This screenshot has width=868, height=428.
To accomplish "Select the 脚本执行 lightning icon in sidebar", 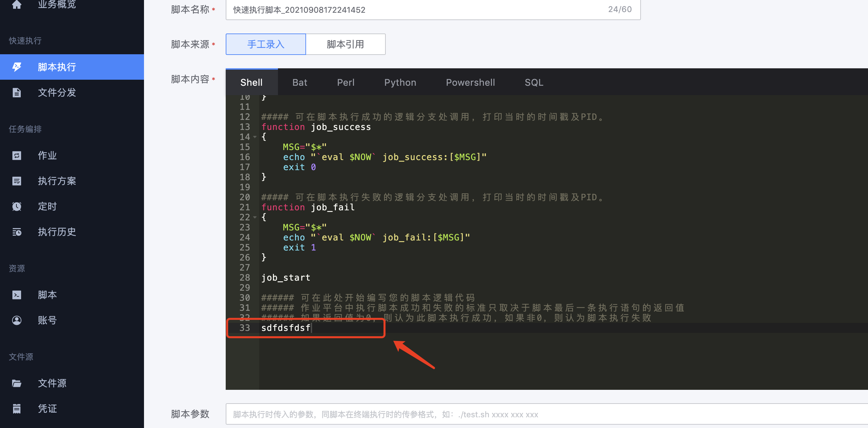I will pyautogui.click(x=17, y=67).
